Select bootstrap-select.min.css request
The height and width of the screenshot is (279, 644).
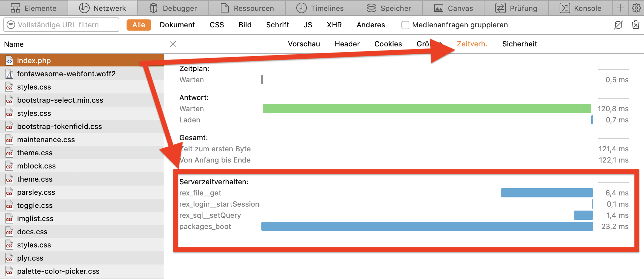pyautogui.click(x=82, y=100)
